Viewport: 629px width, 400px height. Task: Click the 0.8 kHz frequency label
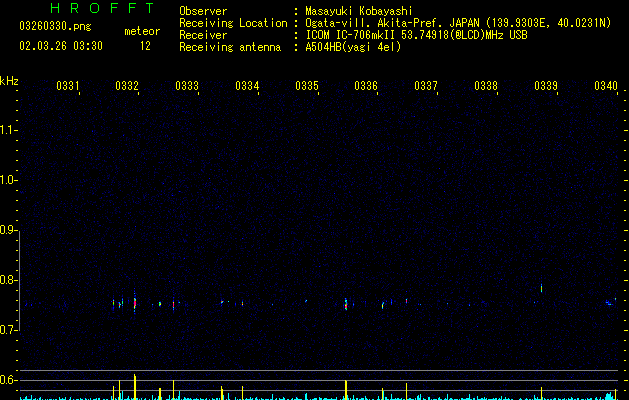(x=8, y=280)
